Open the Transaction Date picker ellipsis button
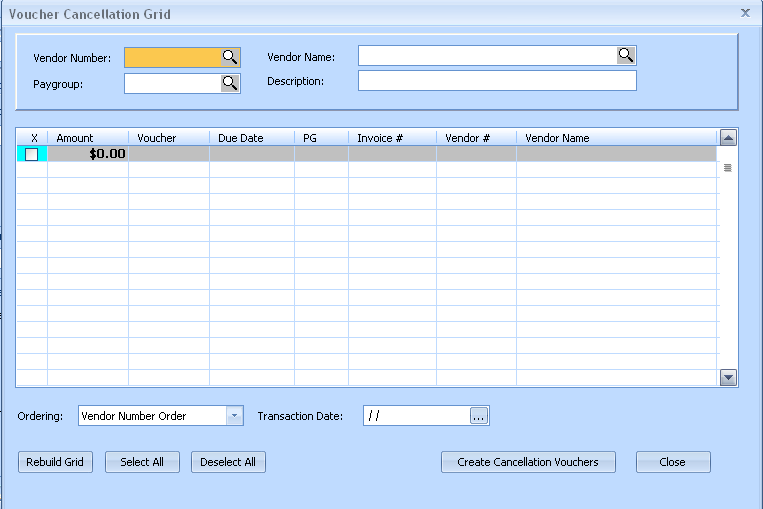The width and height of the screenshot is (763, 509). click(x=479, y=416)
